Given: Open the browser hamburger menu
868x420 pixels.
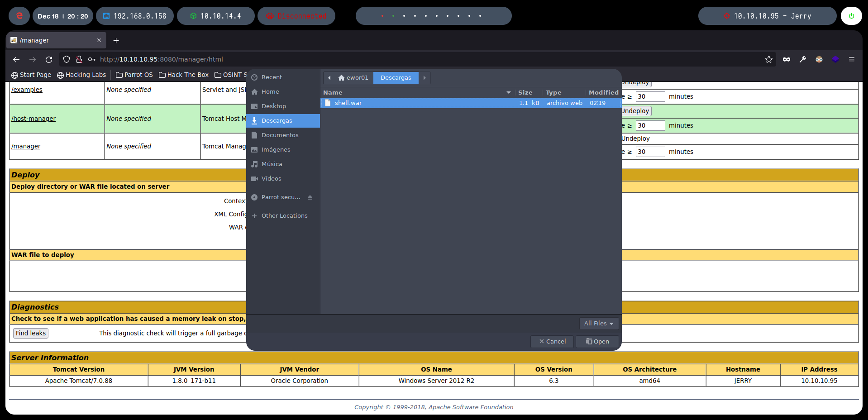Looking at the screenshot, I should 852,59.
